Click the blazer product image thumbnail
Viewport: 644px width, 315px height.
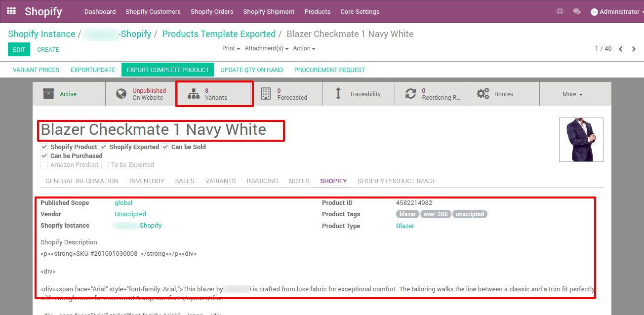(x=581, y=140)
